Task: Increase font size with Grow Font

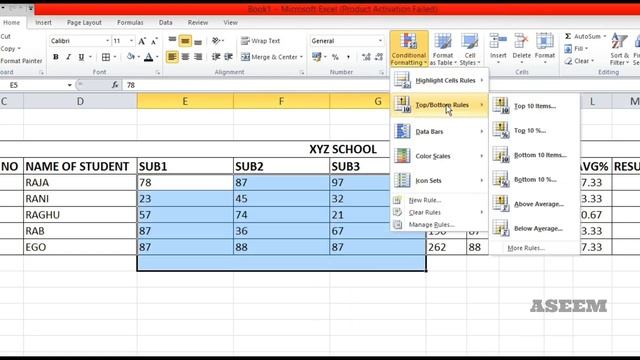Action: pos(142,41)
